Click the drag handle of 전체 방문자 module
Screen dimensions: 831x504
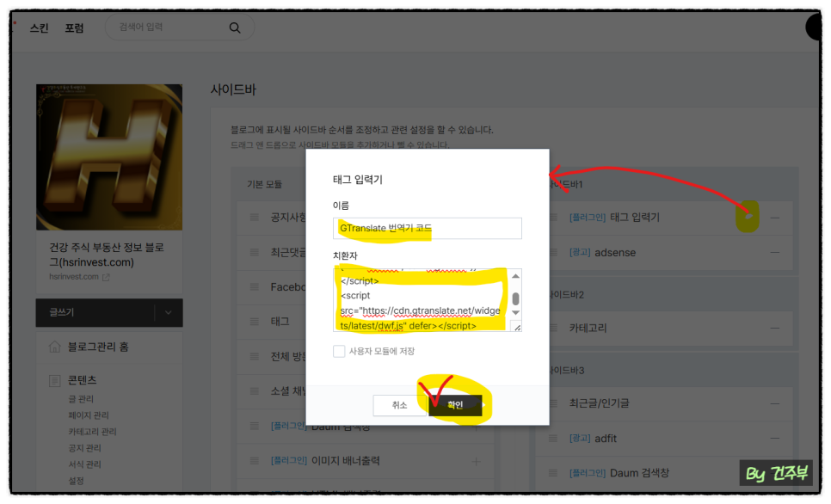[x=255, y=356]
